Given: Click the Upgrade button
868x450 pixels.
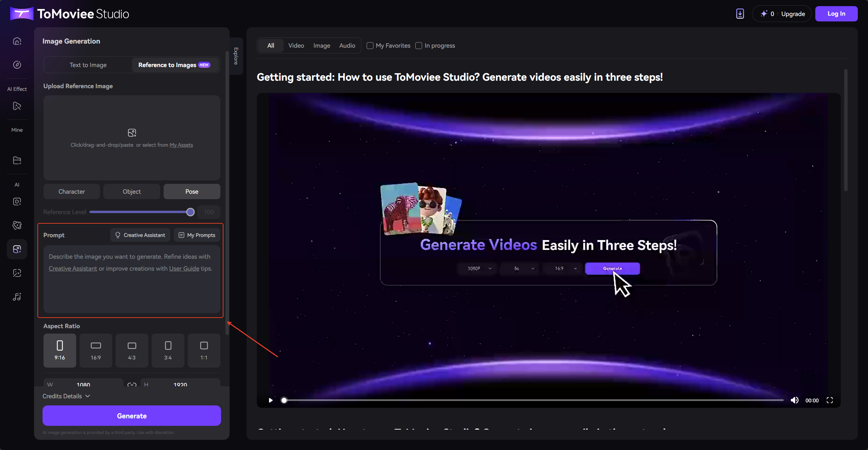Looking at the screenshot, I should tap(793, 14).
